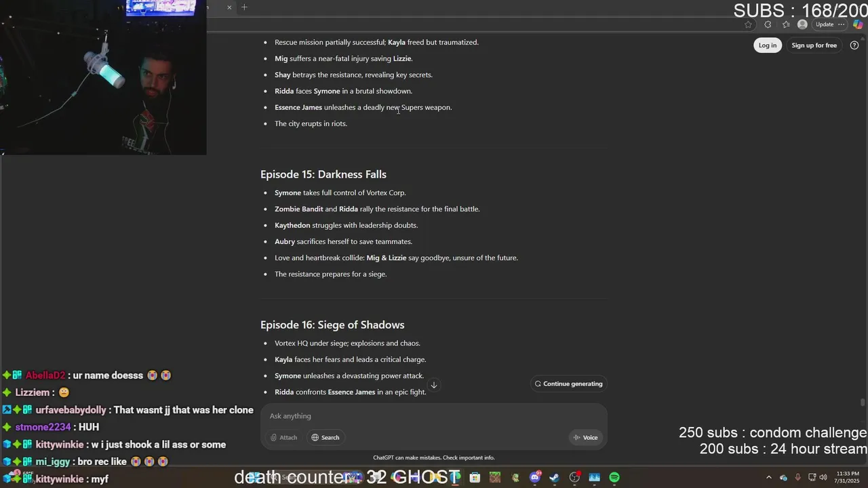Click the Search button in the composer
868x488 pixels.
(325, 437)
